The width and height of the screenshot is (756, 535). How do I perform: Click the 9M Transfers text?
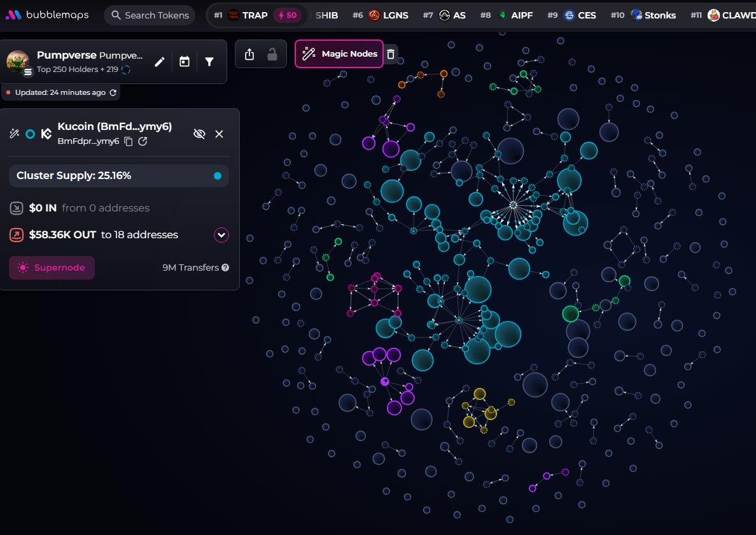click(190, 267)
